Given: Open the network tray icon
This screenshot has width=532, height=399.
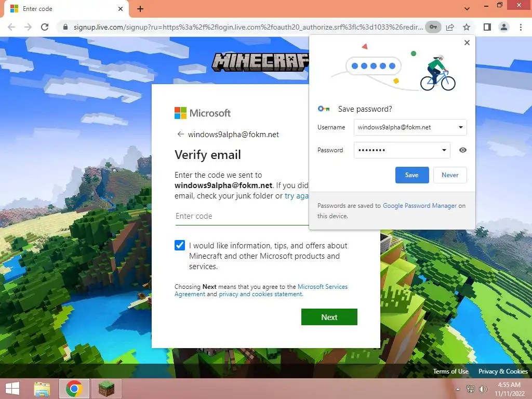Looking at the screenshot, I should pyautogui.click(x=470, y=389).
